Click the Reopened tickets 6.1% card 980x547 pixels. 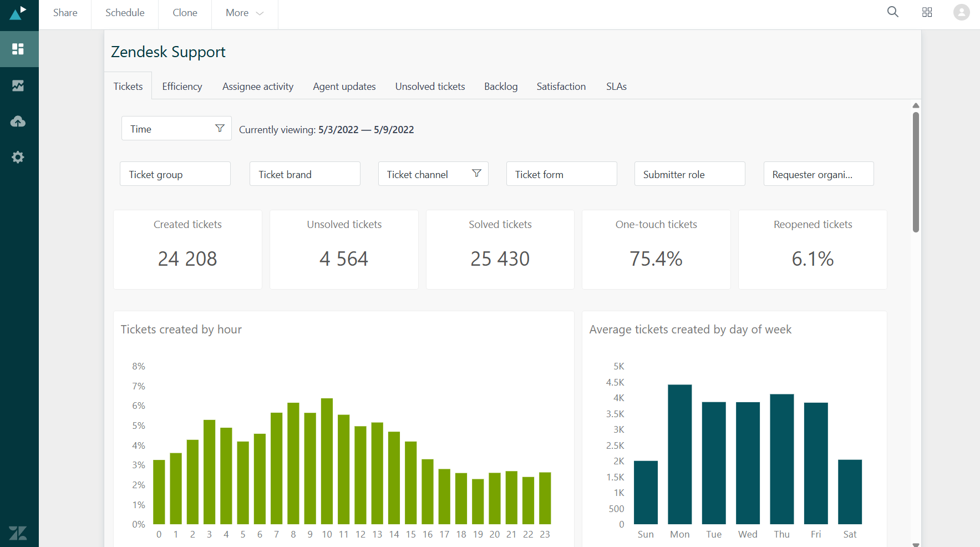point(813,249)
